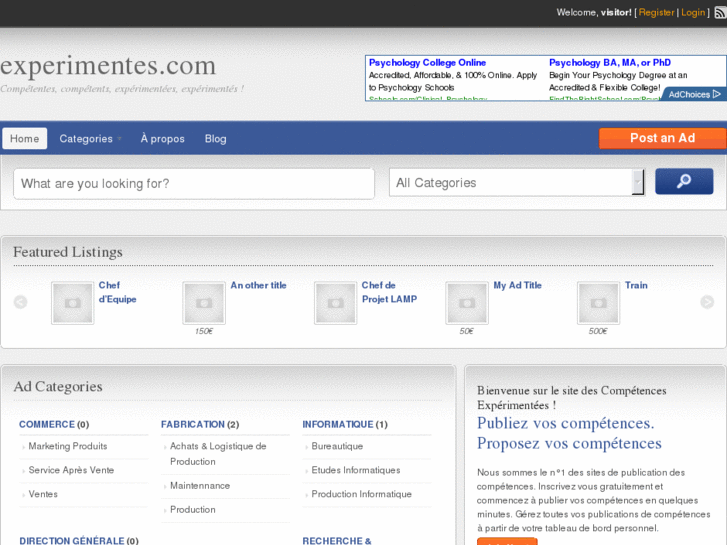The width and height of the screenshot is (727, 545).
Task: Open Maintenance subcategory
Action: [x=200, y=486]
